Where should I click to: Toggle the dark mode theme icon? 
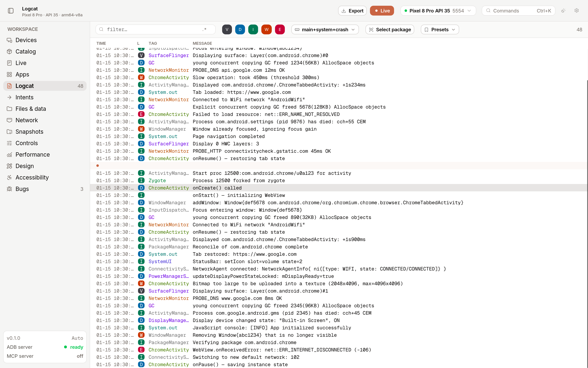click(563, 10)
